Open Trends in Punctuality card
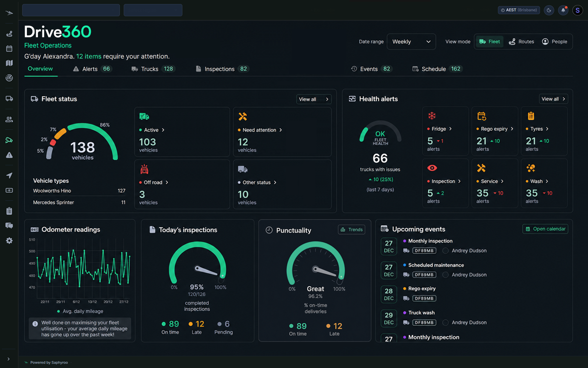The image size is (588, 368). (x=351, y=230)
